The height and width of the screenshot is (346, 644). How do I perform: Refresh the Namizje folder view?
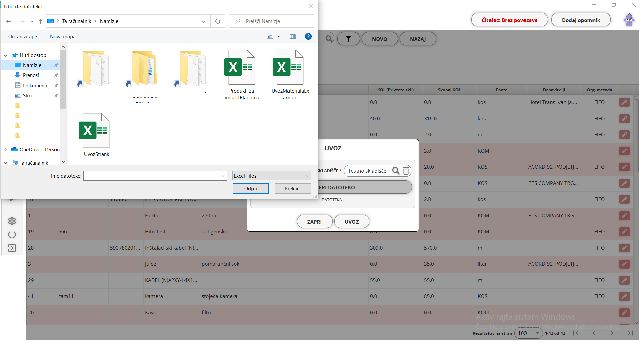tap(218, 21)
